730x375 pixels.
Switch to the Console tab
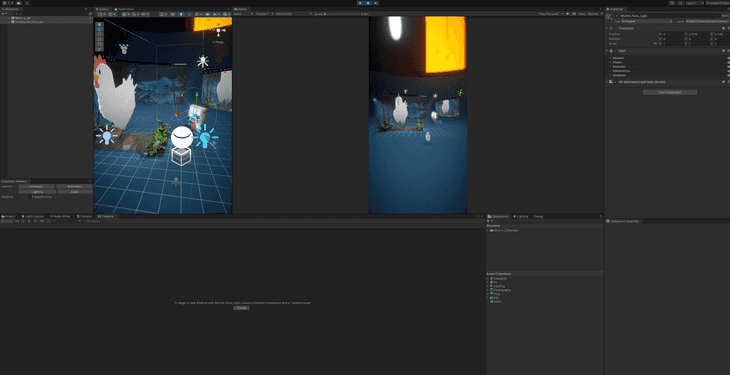point(84,216)
